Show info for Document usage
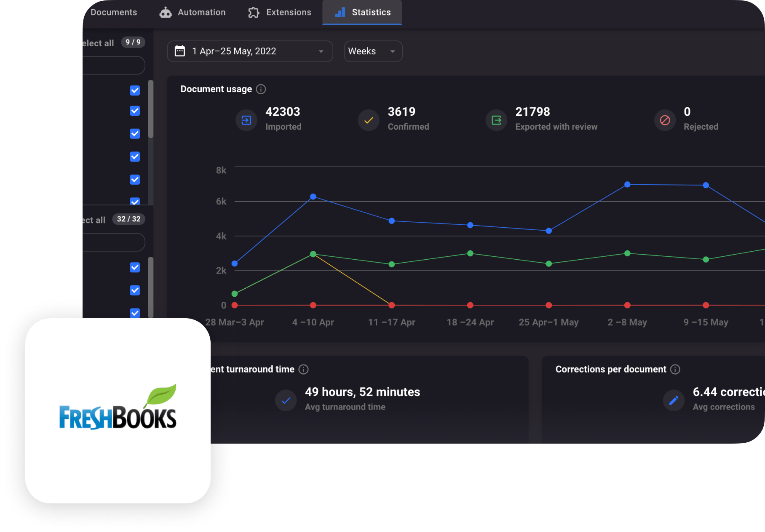765x532 pixels. (261, 89)
